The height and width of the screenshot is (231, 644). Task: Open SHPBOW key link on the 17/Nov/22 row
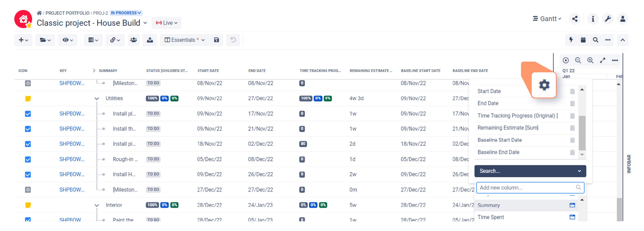tap(72, 114)
